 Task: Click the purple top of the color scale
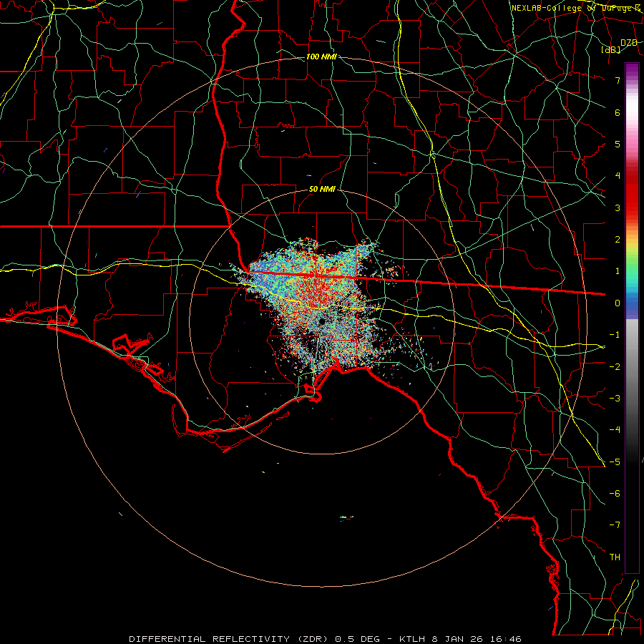click(x=632, y=70)
